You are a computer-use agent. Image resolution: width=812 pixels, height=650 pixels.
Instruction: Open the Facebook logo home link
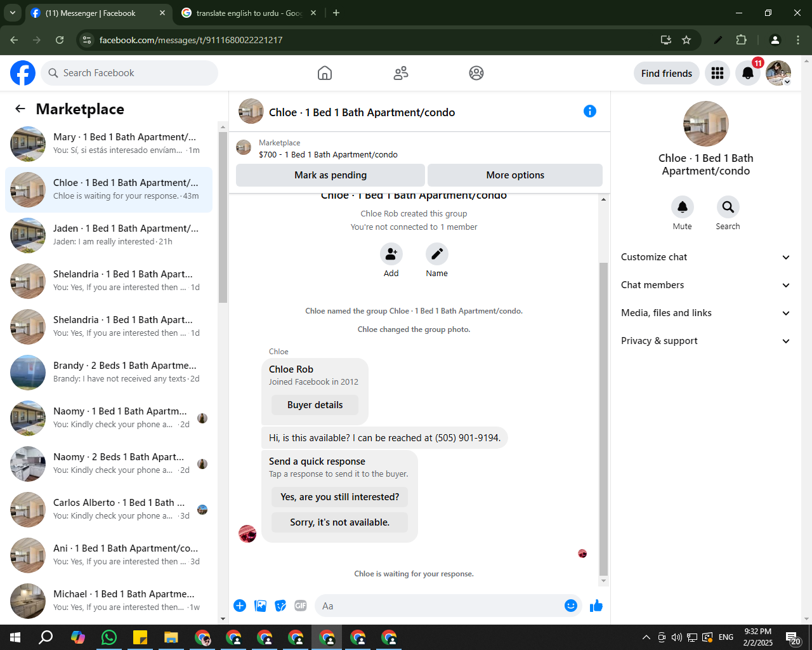click(23, 73)
